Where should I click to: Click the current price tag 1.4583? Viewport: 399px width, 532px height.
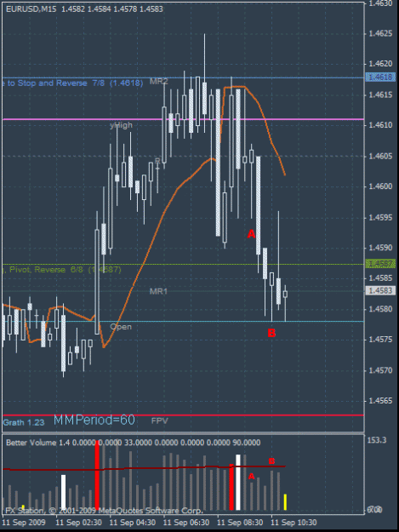[x=380, y=291]
